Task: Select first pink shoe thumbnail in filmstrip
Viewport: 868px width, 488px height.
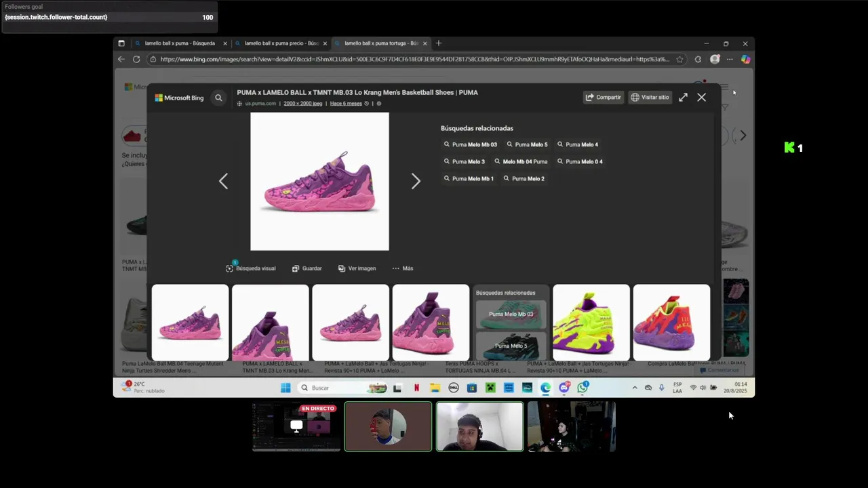Action: coord(190,323)
